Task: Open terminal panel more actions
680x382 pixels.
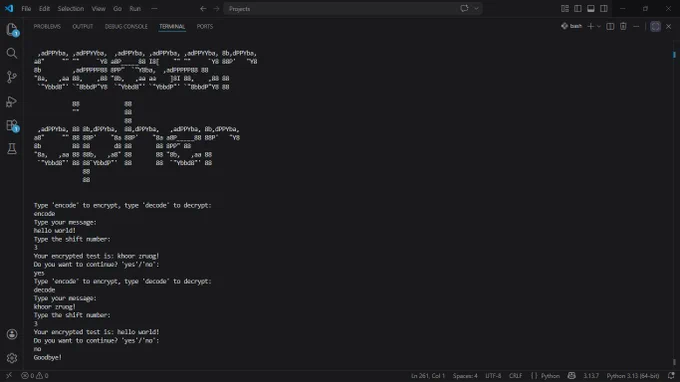Action: (636, 26)
